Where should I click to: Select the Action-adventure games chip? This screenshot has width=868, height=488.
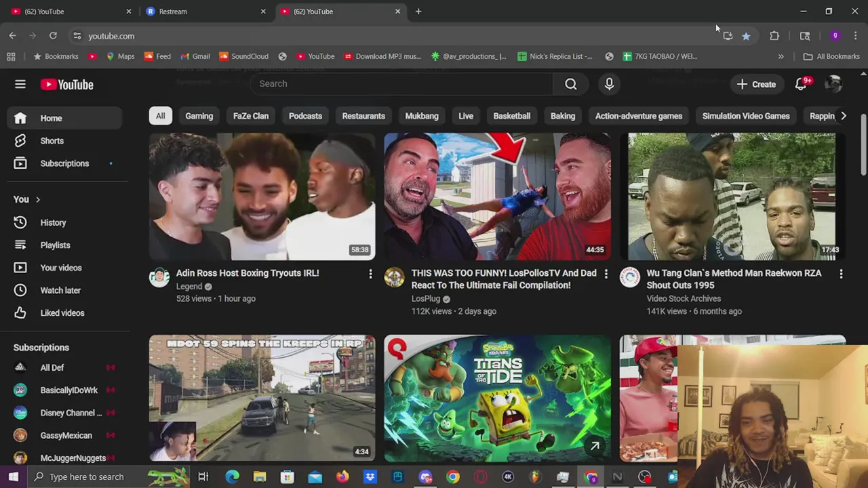click(639, 116)
